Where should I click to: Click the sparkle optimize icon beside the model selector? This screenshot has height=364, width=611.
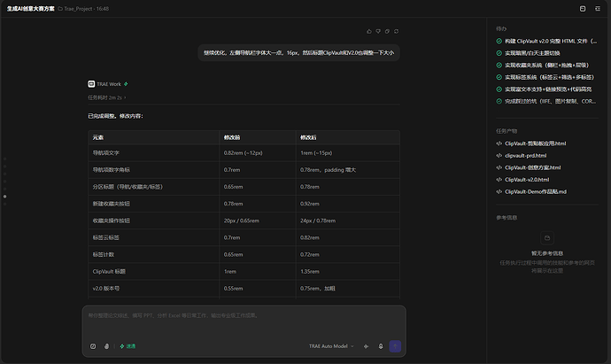pos(366,346)
